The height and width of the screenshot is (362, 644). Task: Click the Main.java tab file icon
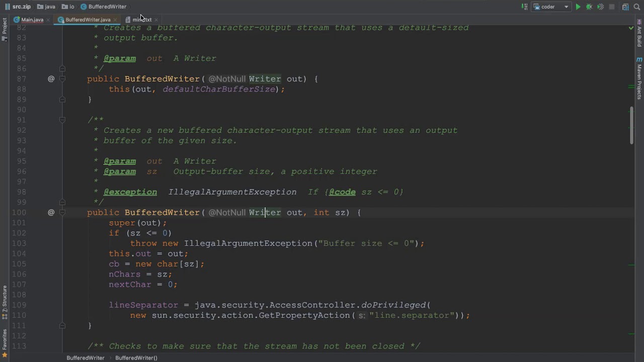pos(17,20)
